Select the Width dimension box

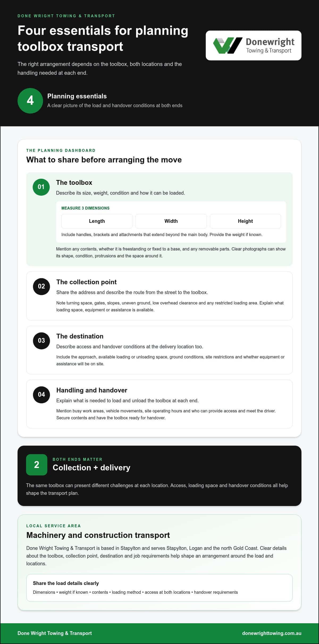click(x=171, y=221)
